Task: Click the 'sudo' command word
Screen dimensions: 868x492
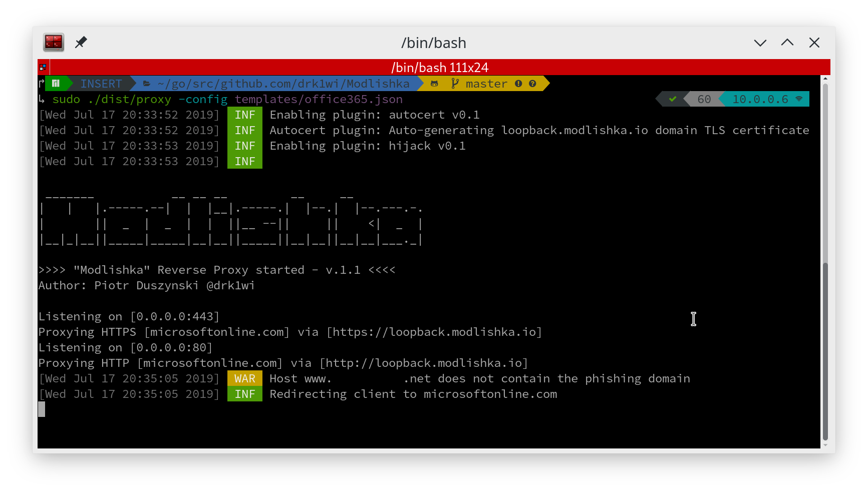Action: pyautogui.click(x=66, y=99)
